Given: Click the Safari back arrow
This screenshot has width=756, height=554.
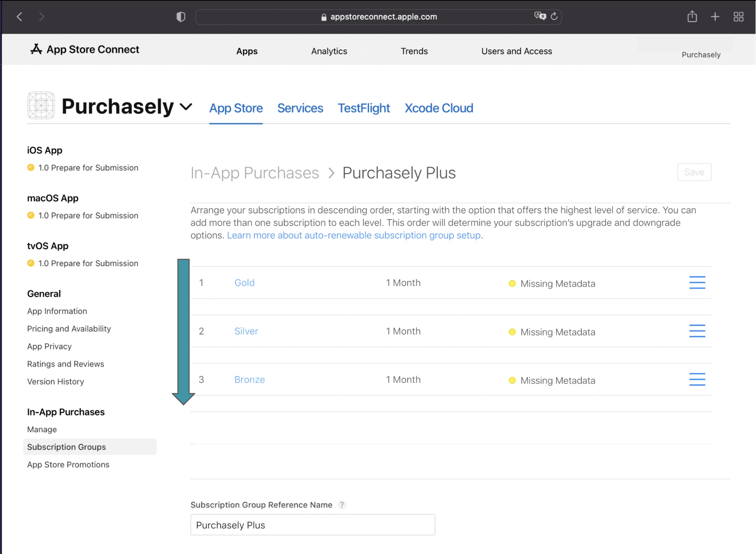Looking at the screenshot, I should 19,17.
